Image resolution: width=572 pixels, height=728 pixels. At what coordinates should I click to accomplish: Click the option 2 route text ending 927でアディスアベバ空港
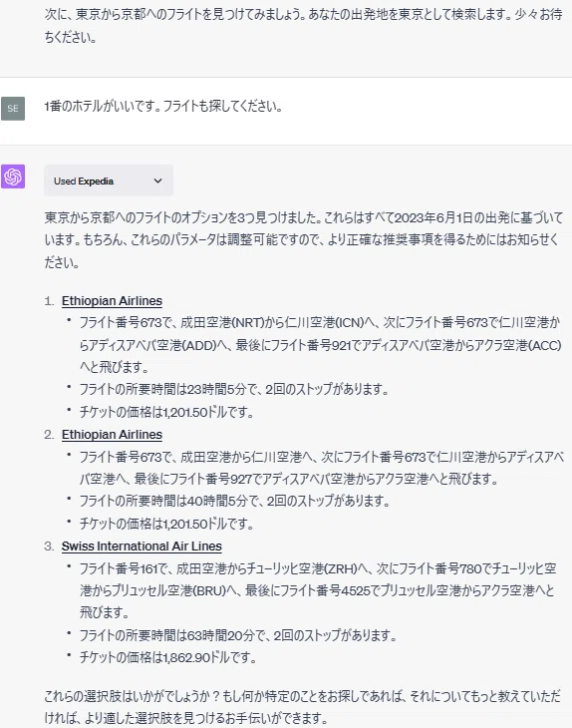tap(322, 468)
